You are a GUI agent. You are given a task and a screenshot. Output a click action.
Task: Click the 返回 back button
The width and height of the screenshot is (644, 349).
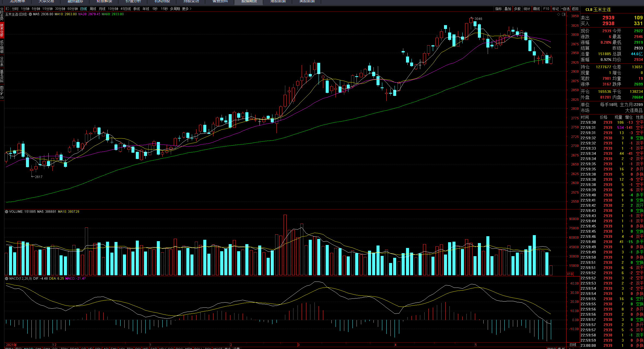(575, 9)
